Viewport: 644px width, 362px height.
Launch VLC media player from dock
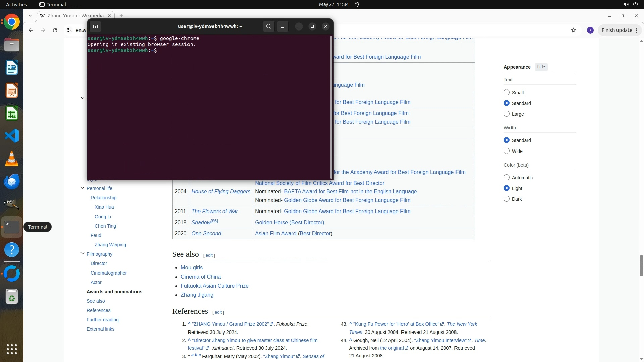(x=12, y=159)
